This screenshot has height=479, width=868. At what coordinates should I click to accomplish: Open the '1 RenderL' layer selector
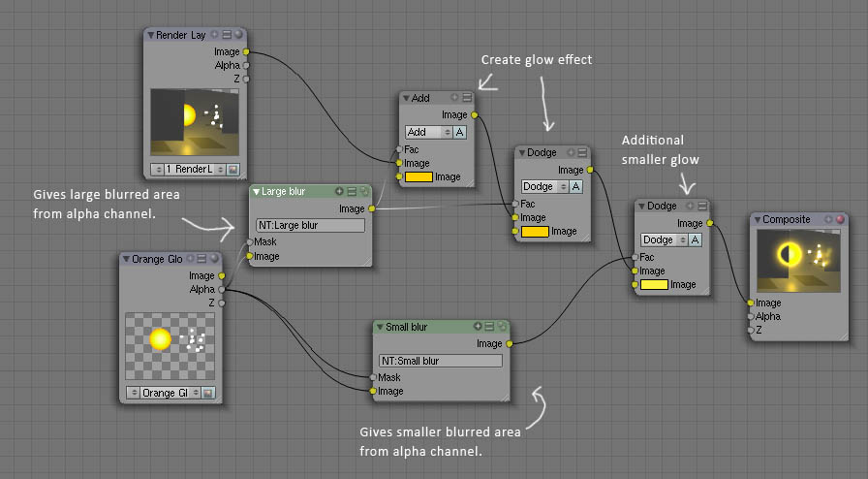tap(195, 169)
